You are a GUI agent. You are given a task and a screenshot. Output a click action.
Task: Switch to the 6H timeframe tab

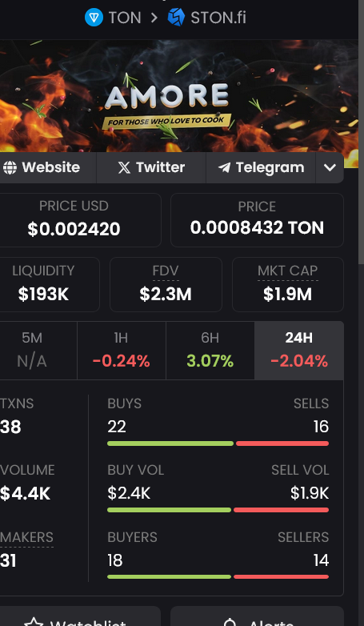point(210,351)
